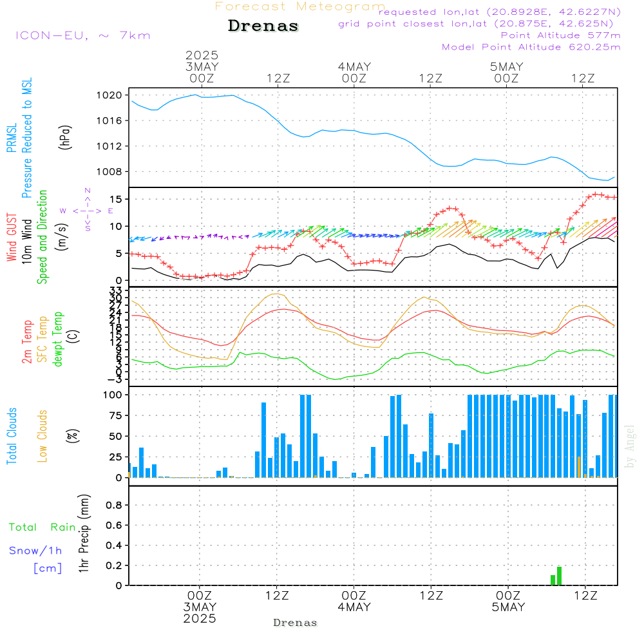Select the bold 'Drenas' title at the top
The width and height of the screenshot is (644, 644).
click(x=263, y=26)
